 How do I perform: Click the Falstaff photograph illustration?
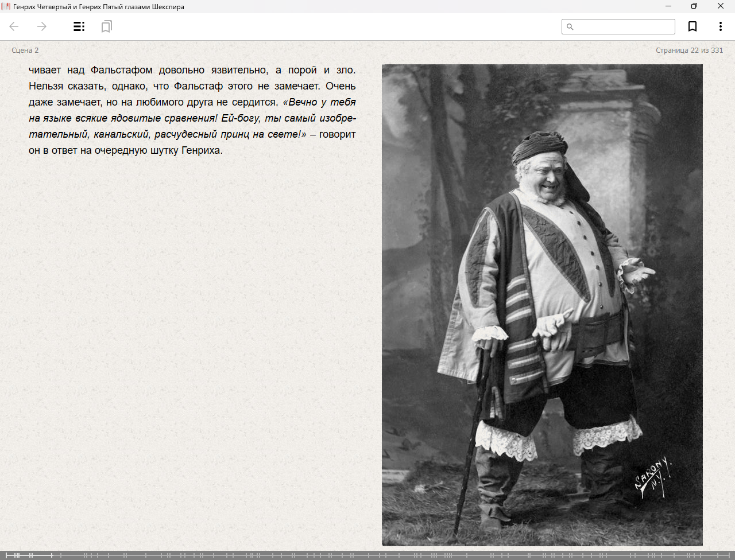click(x=542, y=305)
